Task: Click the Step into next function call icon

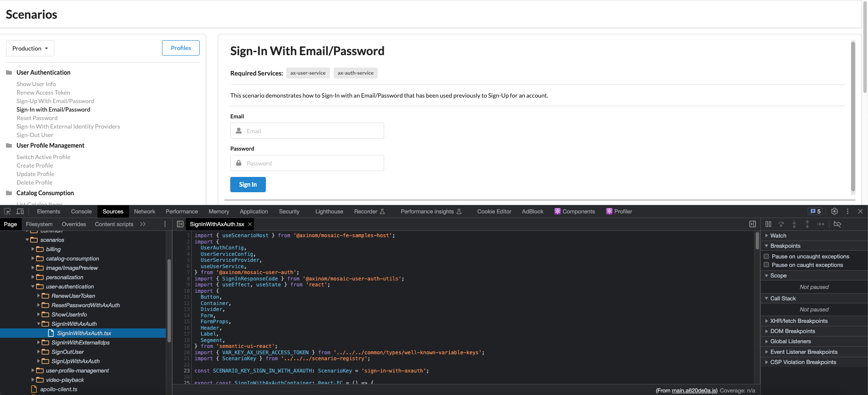Action: 794,224
